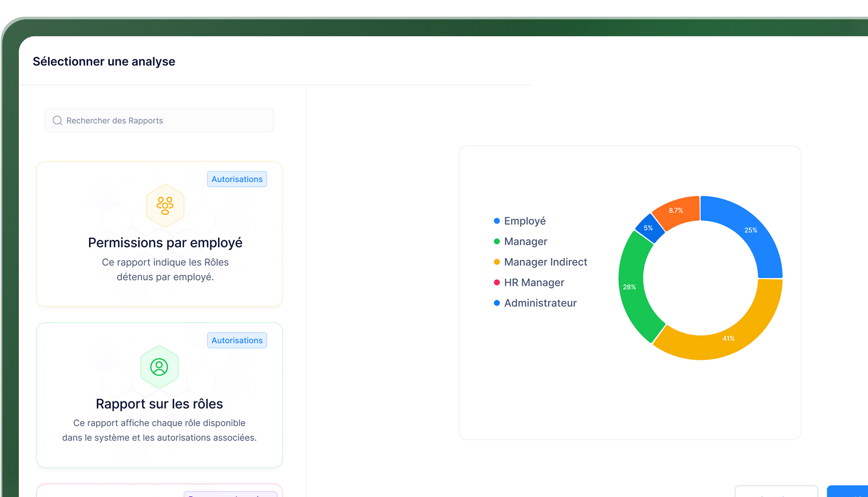The image size is (868, 497).
Task: Select the blue 25% donut segment
Action: tap(750, 230)
